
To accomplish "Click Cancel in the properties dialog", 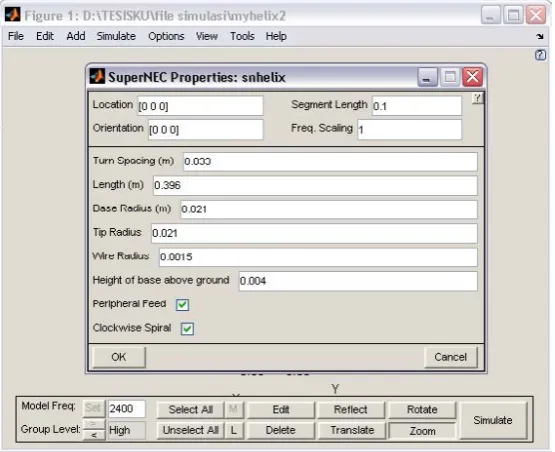I will coord(451,357).
